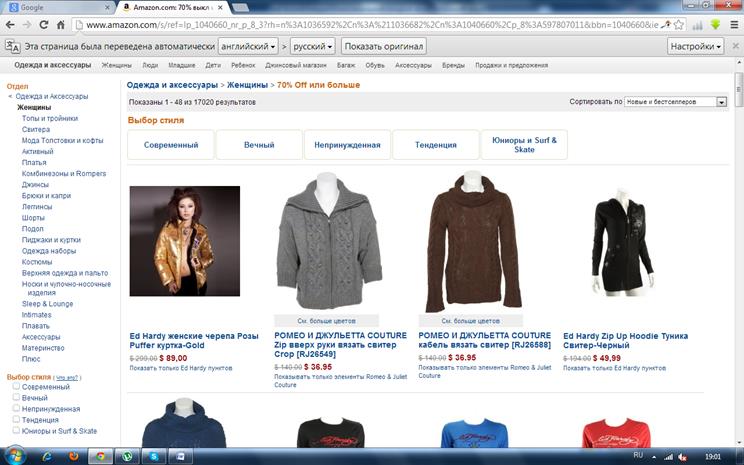Launch Internet Explorer from the taskbar
The width and height of the screenshot is (744, 465).
(x=47, y=456)
